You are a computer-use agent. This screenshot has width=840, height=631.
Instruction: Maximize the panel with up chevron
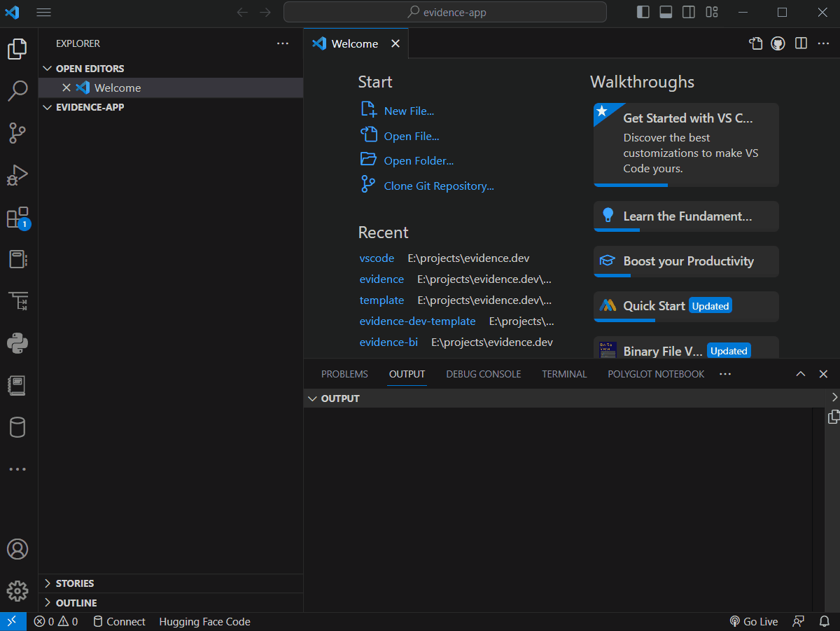[801, 374]
